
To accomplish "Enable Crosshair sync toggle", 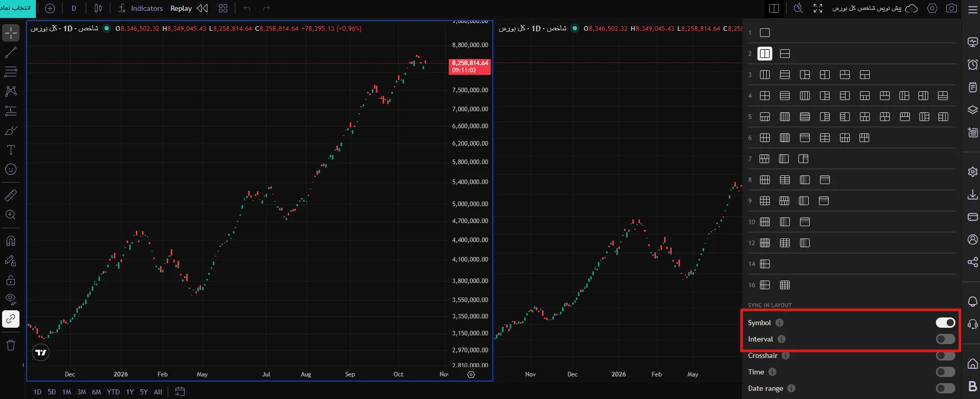I will (x=945, y=355).
